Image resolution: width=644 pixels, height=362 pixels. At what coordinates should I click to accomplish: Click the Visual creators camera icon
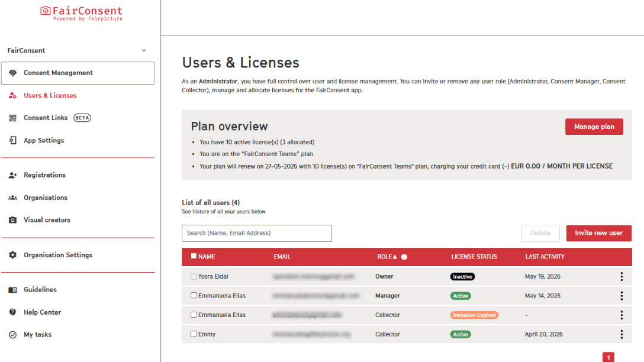click(x=13, y=220)
